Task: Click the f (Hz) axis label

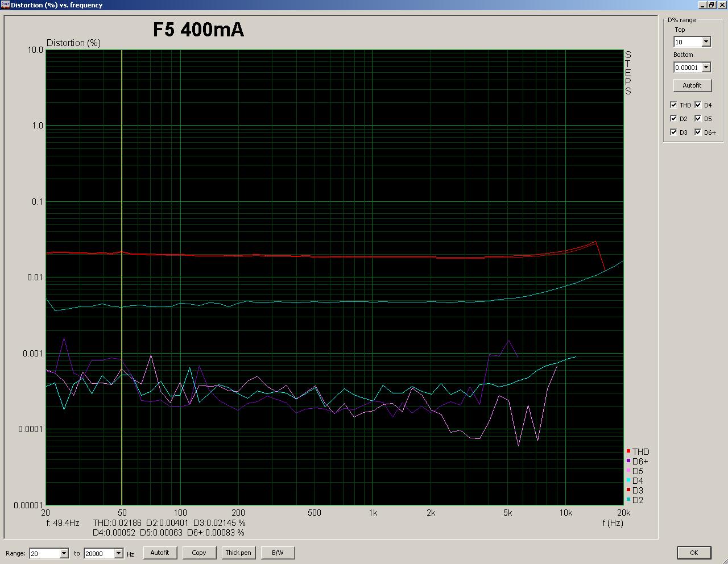Action: click(x=613, y=522)
